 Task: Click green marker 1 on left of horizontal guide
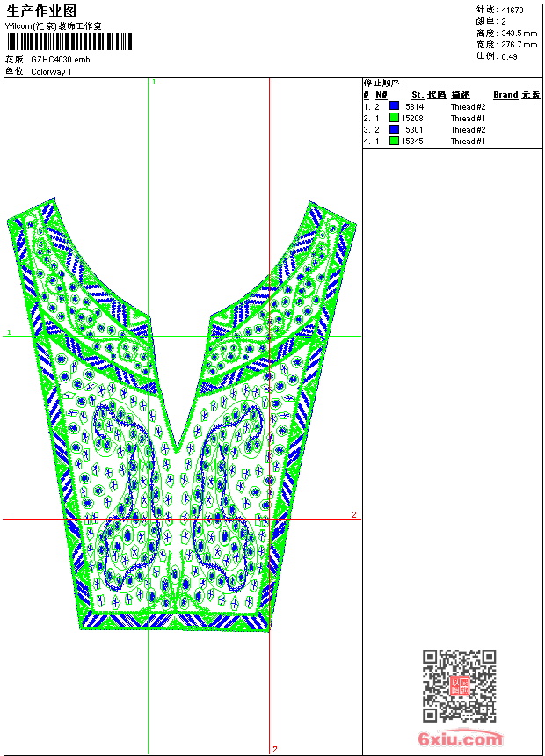pyautogui.click(x=9, y=332)
